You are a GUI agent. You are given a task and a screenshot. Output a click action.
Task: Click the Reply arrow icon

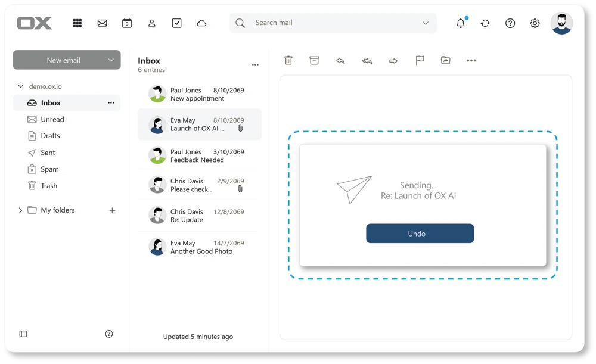pos(340,60)
